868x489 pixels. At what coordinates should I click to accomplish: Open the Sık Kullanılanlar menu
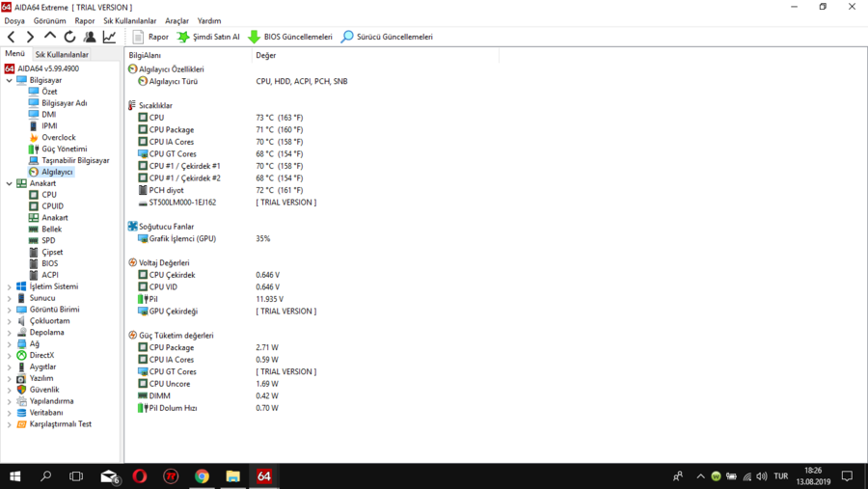click(129, 21)
